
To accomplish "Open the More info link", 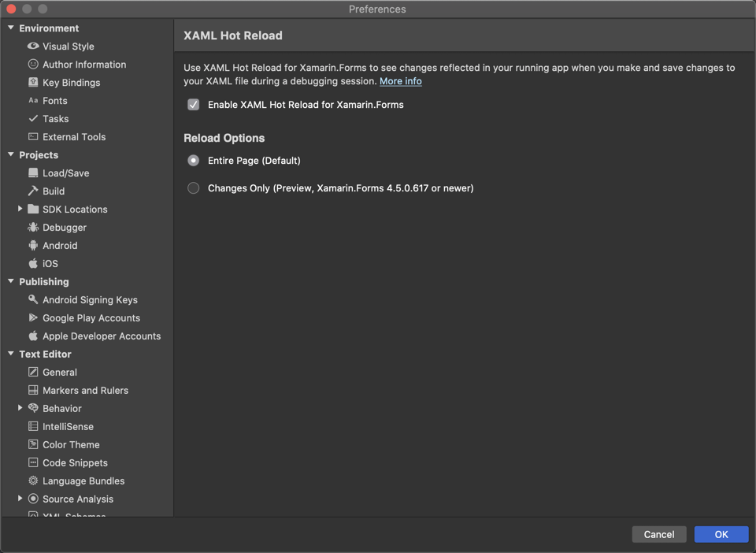I will coord(401,81).
